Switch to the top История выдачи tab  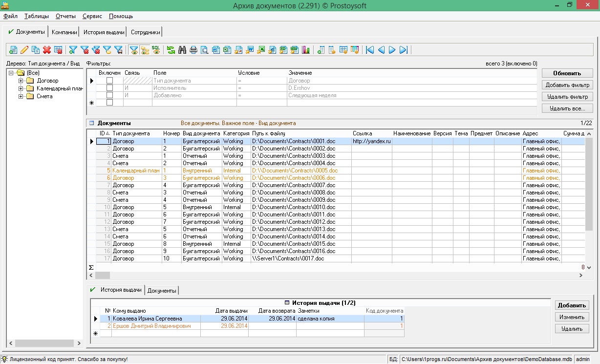click(104, 32)
